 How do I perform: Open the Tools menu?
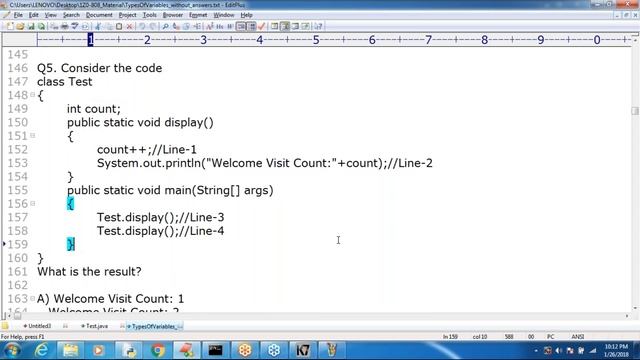(x=149, y=15)
